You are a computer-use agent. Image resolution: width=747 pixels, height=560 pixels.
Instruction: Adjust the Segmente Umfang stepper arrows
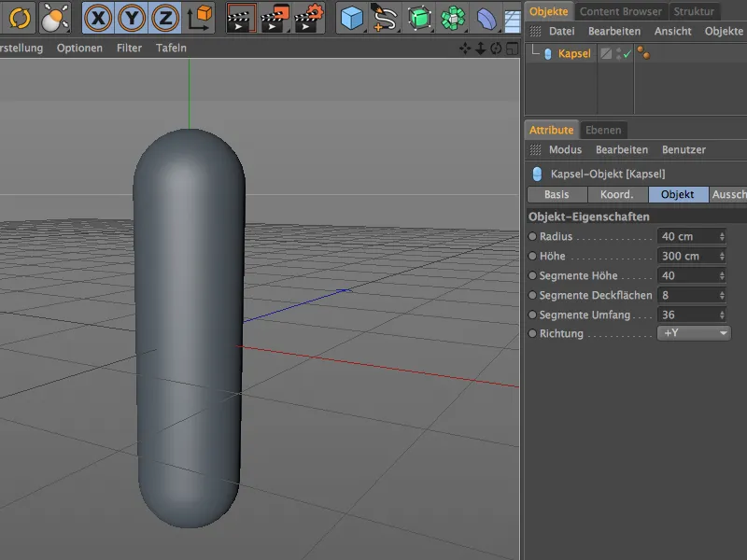pyautogui.click(x=722, y=315)
